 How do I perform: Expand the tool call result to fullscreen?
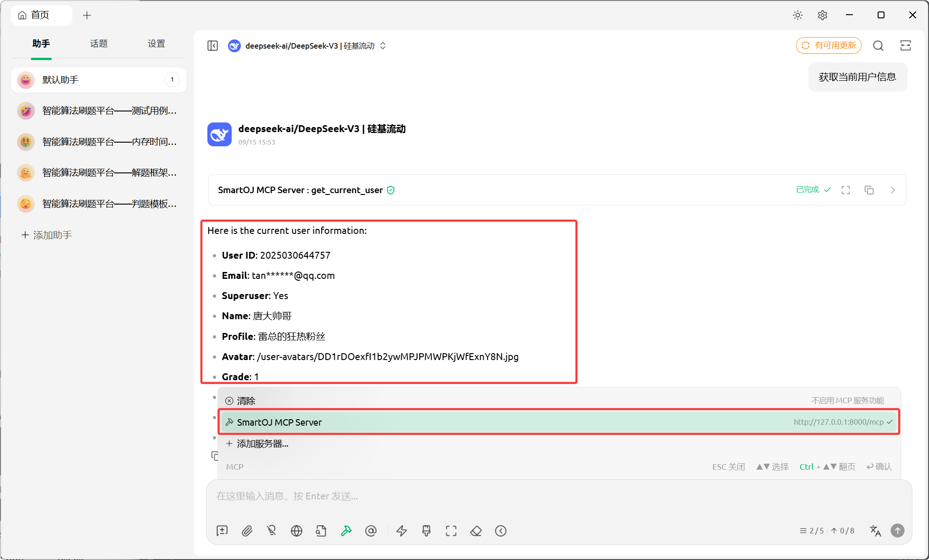846,190
